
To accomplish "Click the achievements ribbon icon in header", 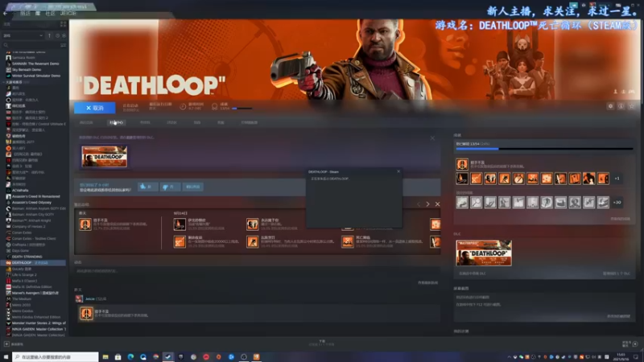I will [x=214, y=107].
